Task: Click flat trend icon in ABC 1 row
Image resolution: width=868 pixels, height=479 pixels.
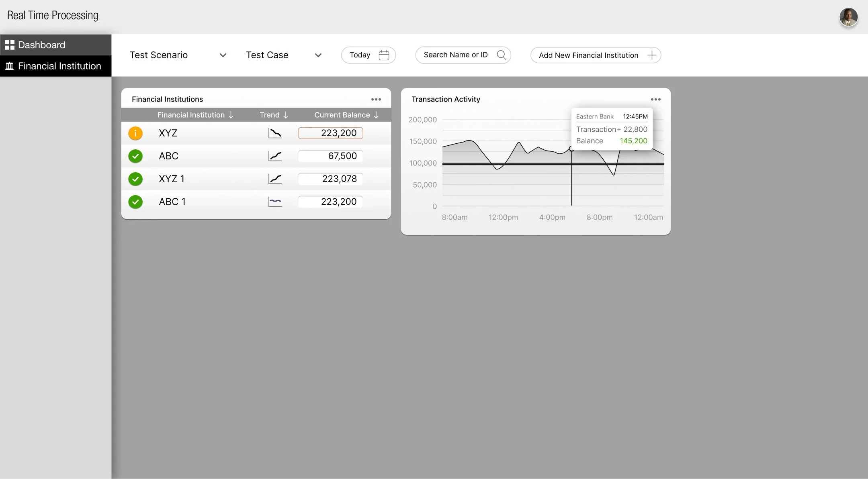Action: pyautogui.click(x=275, y=202)
